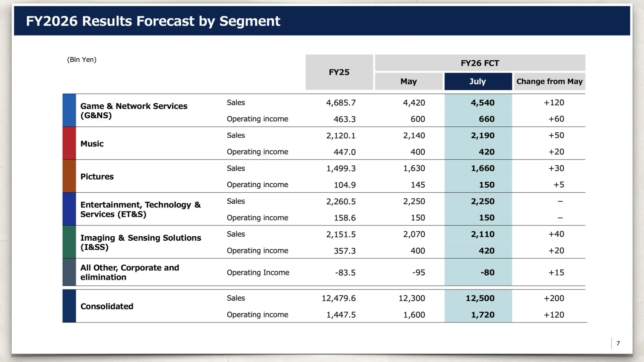Click G&NS May sales value 4,420
644x362 pixels.
pyautogui.click(x=414, y=103)
